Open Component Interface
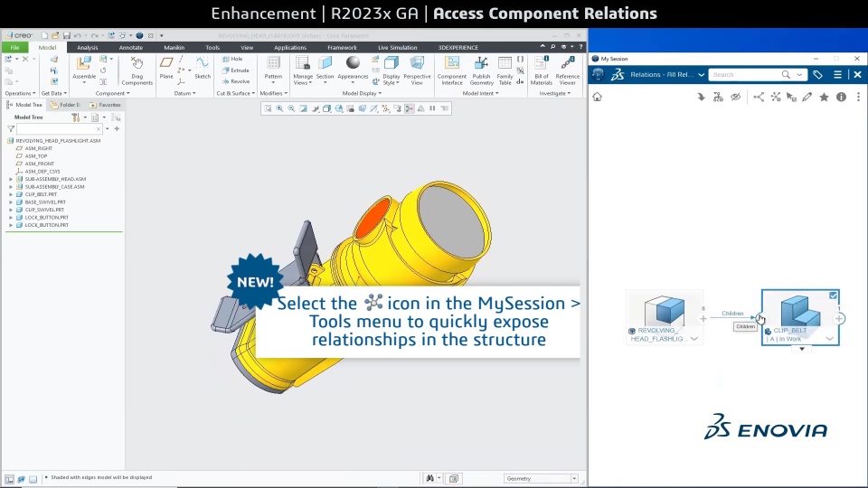The width and height of the screenshot is (868, 488). tap(452, 70)
